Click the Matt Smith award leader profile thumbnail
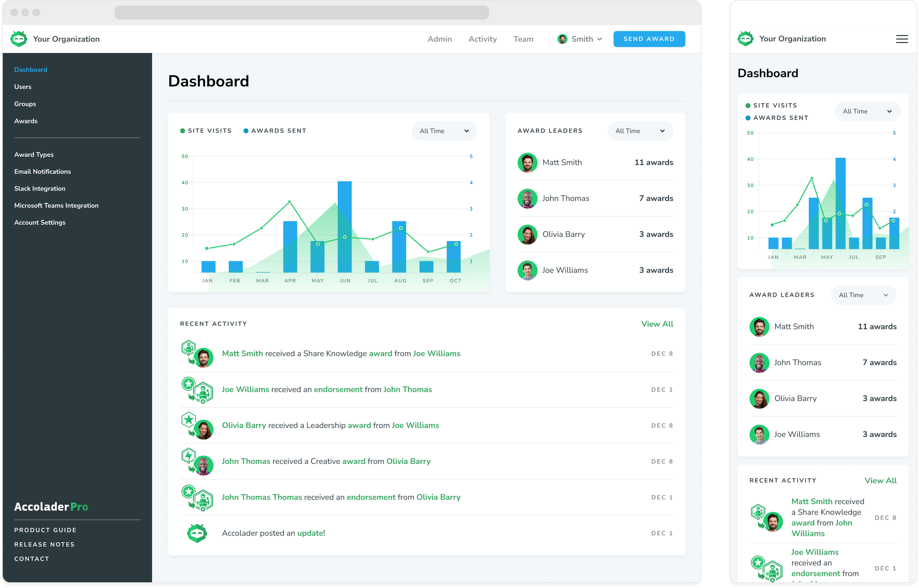Image resolution: width=919 pixels, height=588 pixels. (x=526, y=163)
